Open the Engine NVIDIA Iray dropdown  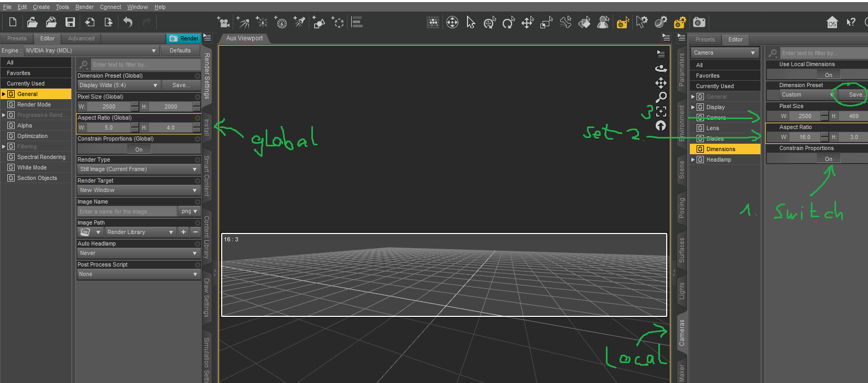[91, 50]
